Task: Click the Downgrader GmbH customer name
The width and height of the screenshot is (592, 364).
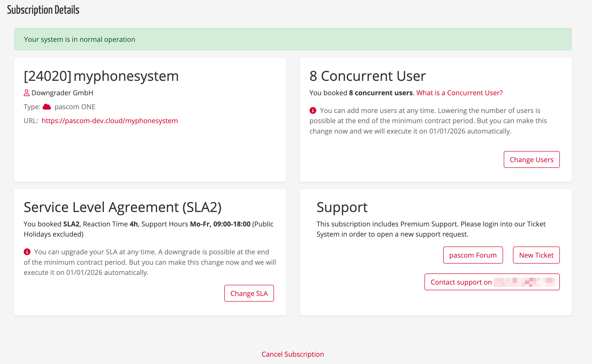Action: click(62, 93)
